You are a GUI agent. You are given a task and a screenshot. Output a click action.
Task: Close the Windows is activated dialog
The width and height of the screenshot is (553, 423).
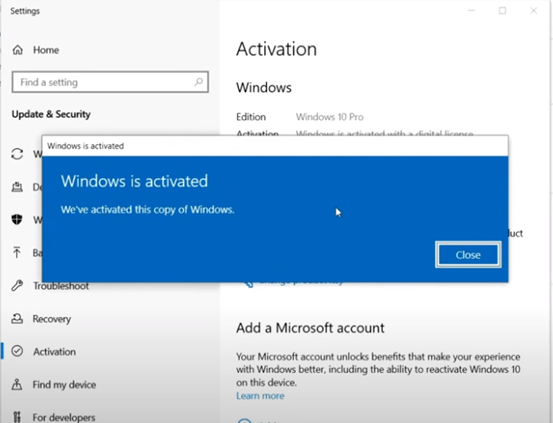[468, 255]
